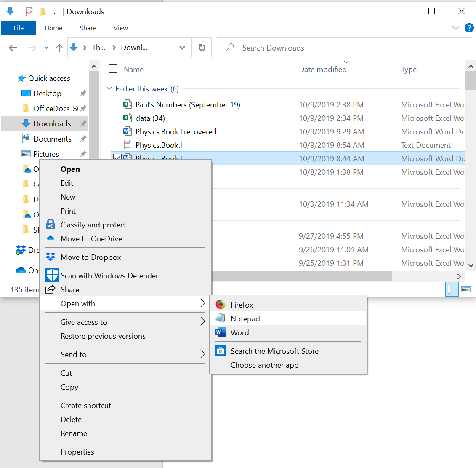Click the Up one level arrow
Screen dimensions: 476x468
(59, 48)
